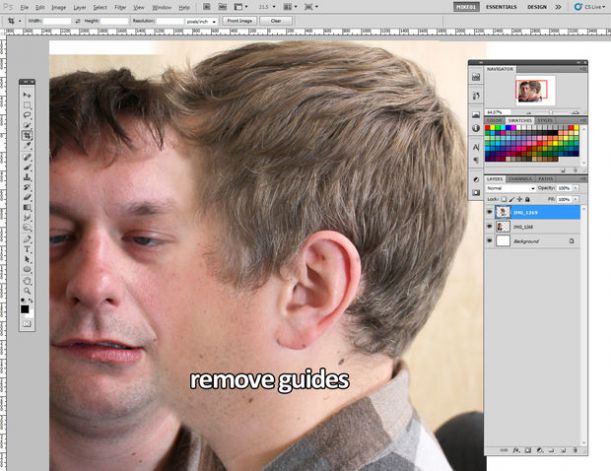Open the Info panel icon

click(476, 128)
